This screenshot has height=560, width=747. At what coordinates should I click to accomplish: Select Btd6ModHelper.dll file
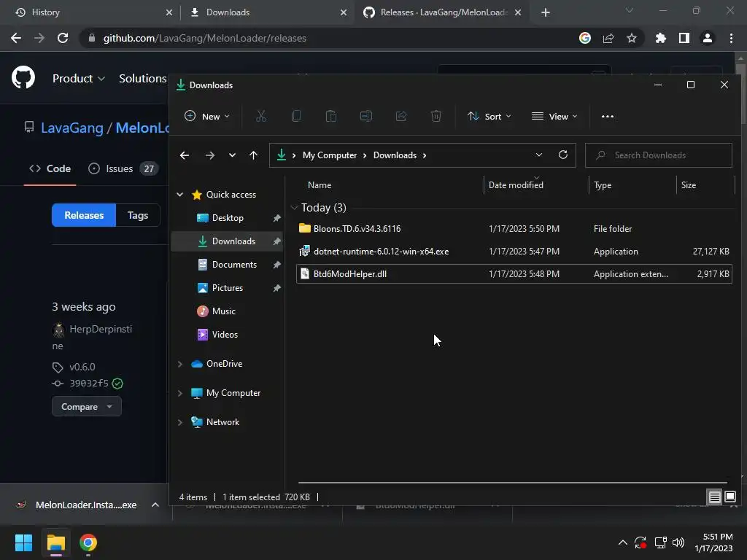pyautogui.click(x=514, y=274)
